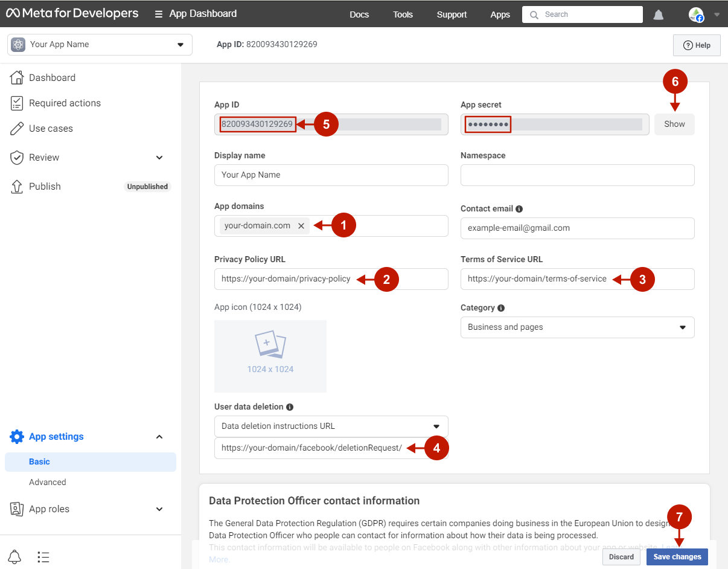Open the Category dropdown Business and pages
The height and width of the screenshot is (569, 728).
point(578,327)
